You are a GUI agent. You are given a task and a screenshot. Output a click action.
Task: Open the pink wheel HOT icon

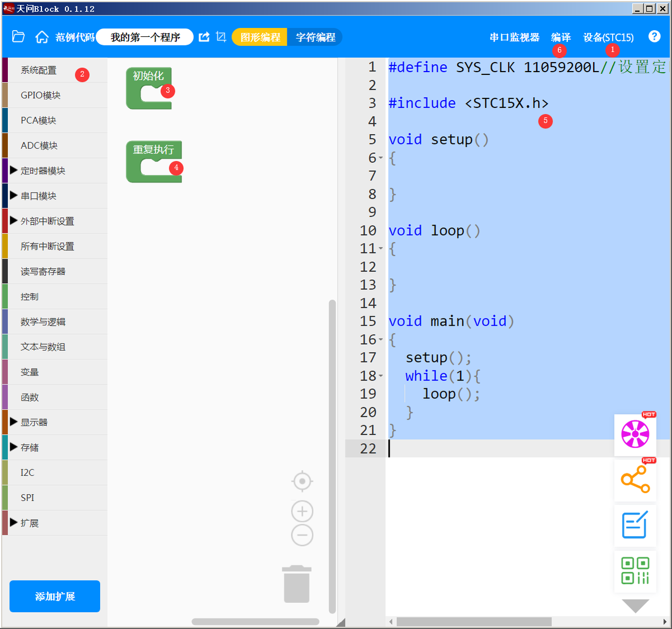click(x=635, y=435)
